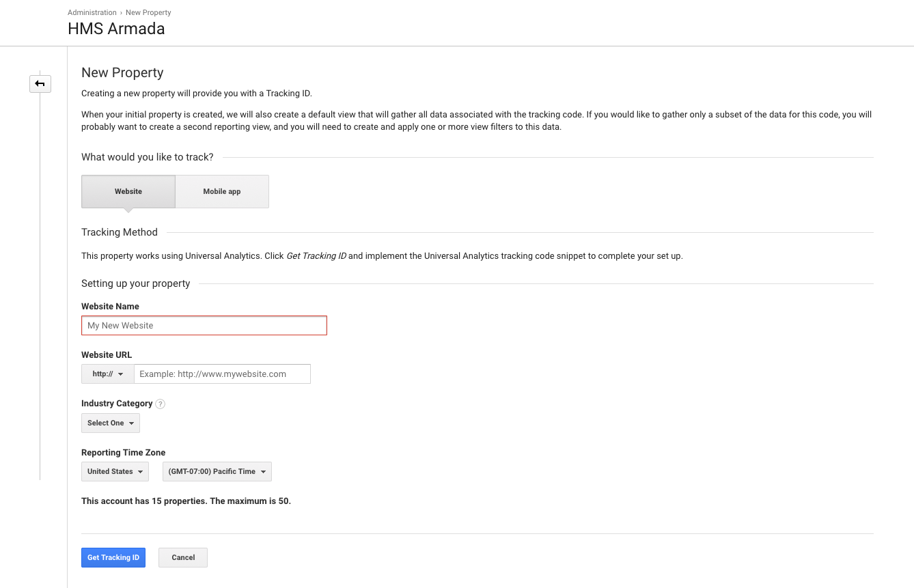Click the HMS Armada account title
914x588 pixels.
(116, 29)
